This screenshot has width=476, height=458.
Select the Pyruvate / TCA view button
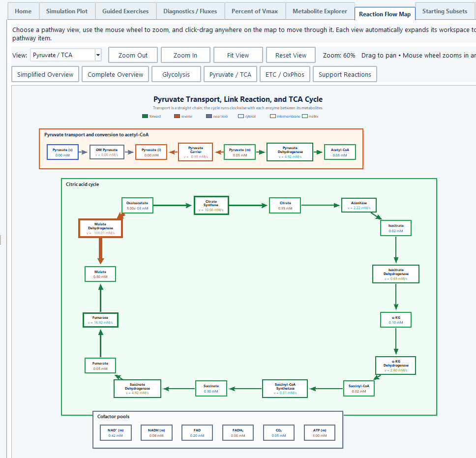pos(231,74)
